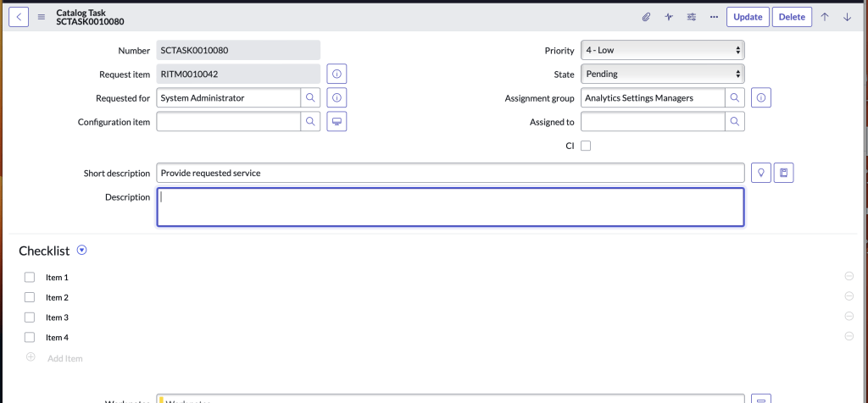Viewport: 868px width, 403px height.
Task: Expand the Checklist options dropdown arrow
Action: click(81, 250)
